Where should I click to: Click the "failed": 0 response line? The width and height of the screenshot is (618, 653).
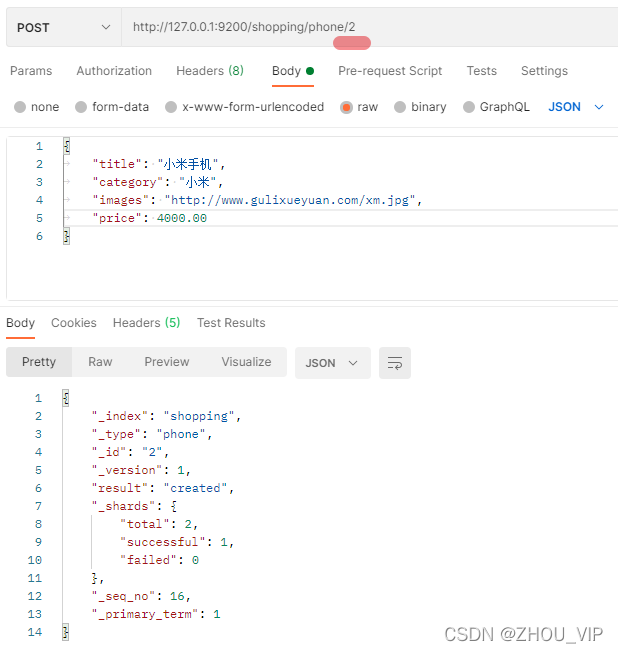coord(159,560)
